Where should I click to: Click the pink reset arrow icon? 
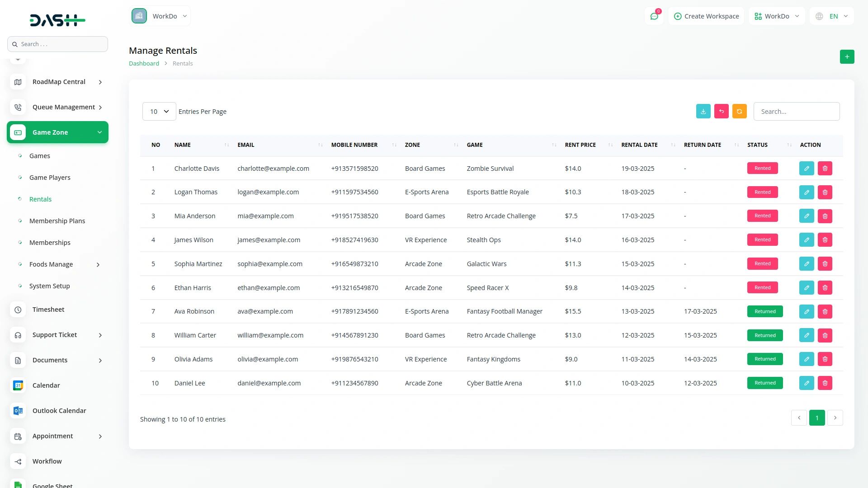[x=721, y=112]
